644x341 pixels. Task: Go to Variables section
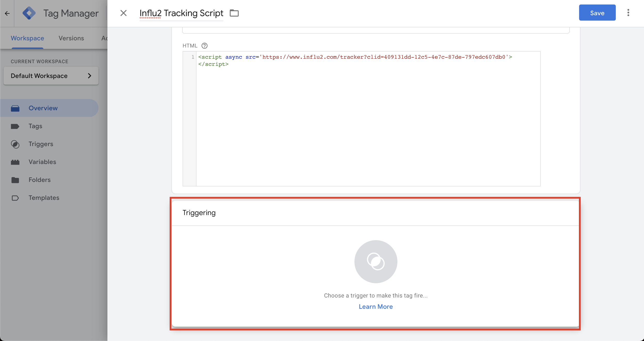click(x=42, y=162)
